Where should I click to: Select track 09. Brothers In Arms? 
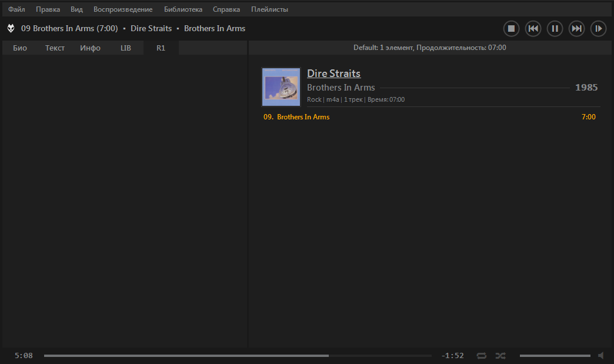coord(303,117)
